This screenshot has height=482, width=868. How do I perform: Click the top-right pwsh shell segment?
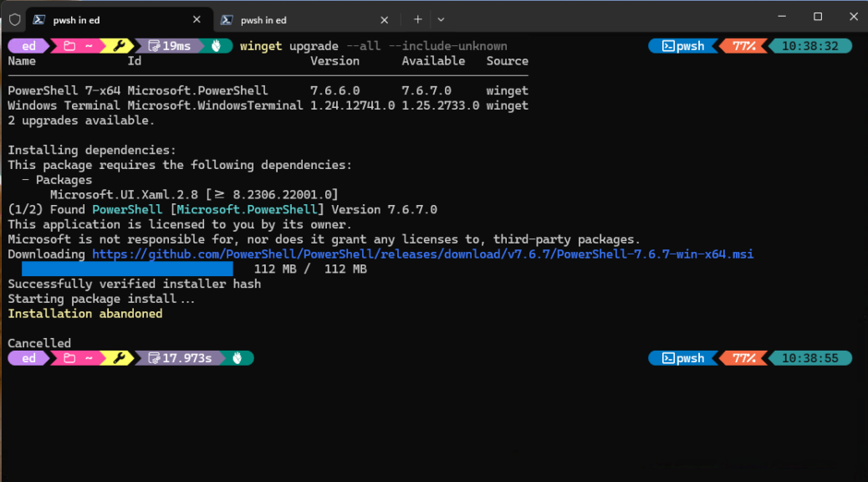(683, 46)
